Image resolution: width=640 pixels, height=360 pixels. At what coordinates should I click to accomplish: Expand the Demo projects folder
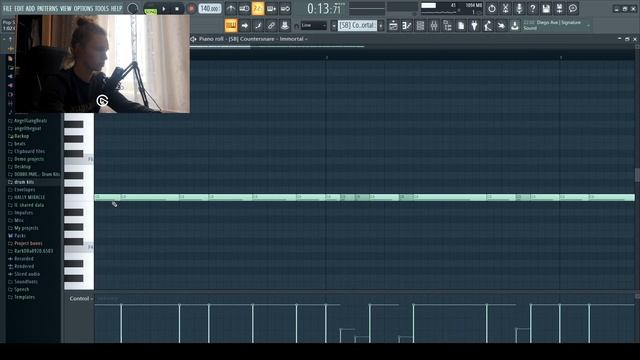tap(29, 159)
